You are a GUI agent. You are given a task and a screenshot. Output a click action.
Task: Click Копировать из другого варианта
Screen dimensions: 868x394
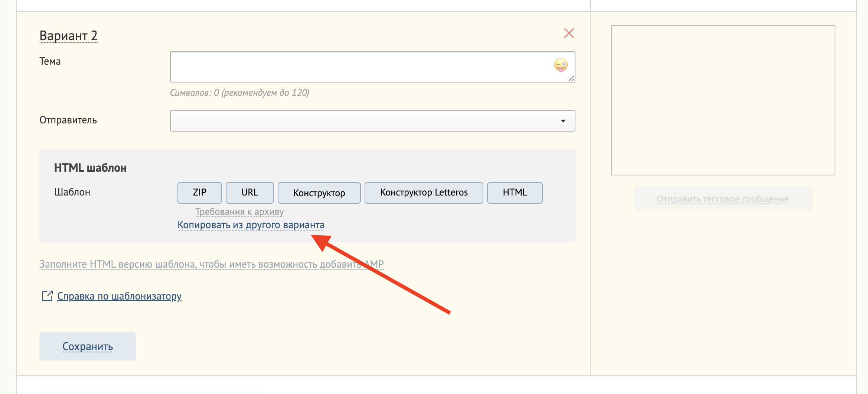pyautogui.click(x=251, y=225)
